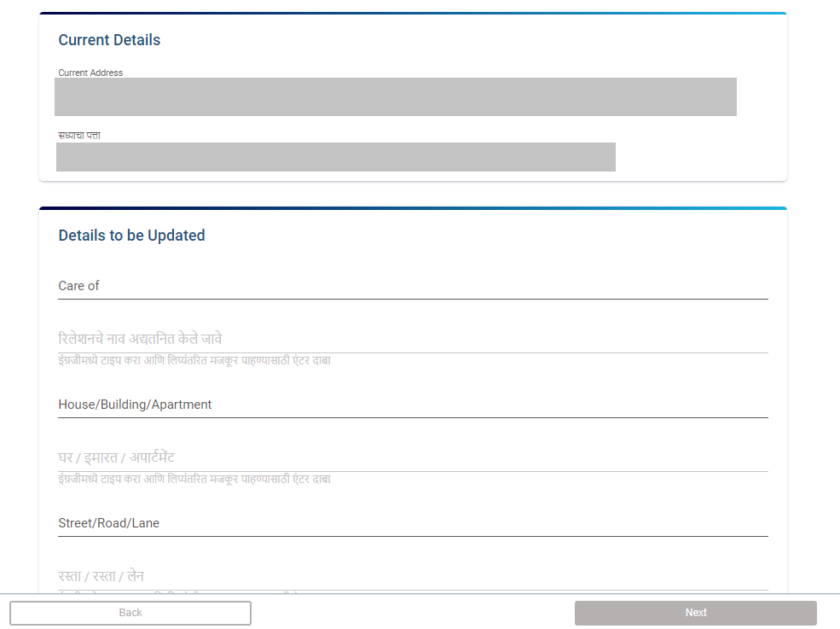Click the सध्याचा पत्ता label

pyautogui.click(x=80, y=136)
